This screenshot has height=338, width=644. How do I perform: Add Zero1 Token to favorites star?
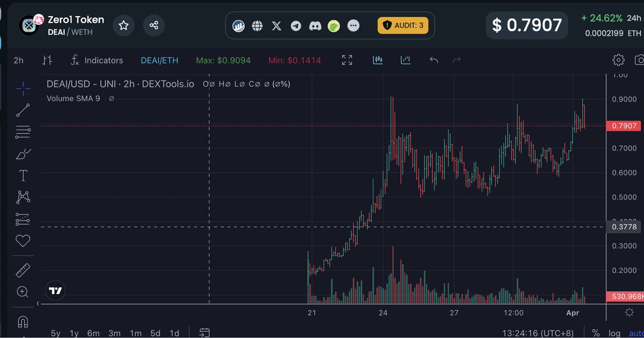click(123, 25)
